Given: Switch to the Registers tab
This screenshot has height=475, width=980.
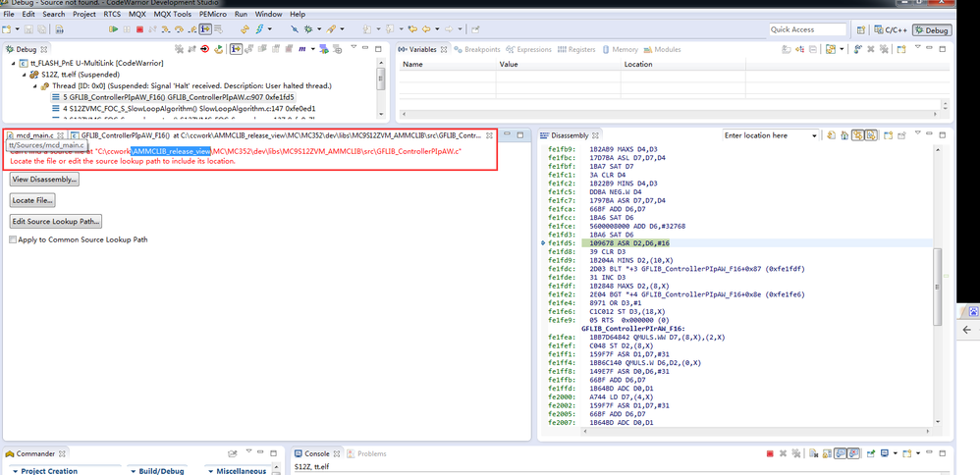Looking at the screenshot, I should click(x=576, y=49).
